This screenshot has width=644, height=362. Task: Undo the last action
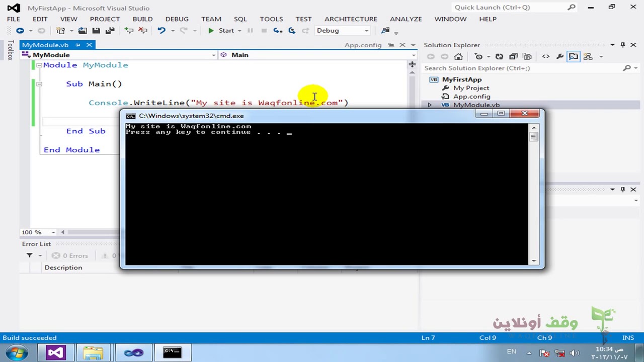162,31
